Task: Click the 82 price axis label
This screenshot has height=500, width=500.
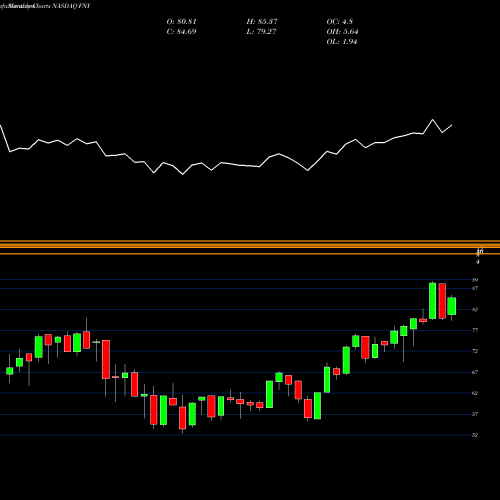Action: click(475, 309)
